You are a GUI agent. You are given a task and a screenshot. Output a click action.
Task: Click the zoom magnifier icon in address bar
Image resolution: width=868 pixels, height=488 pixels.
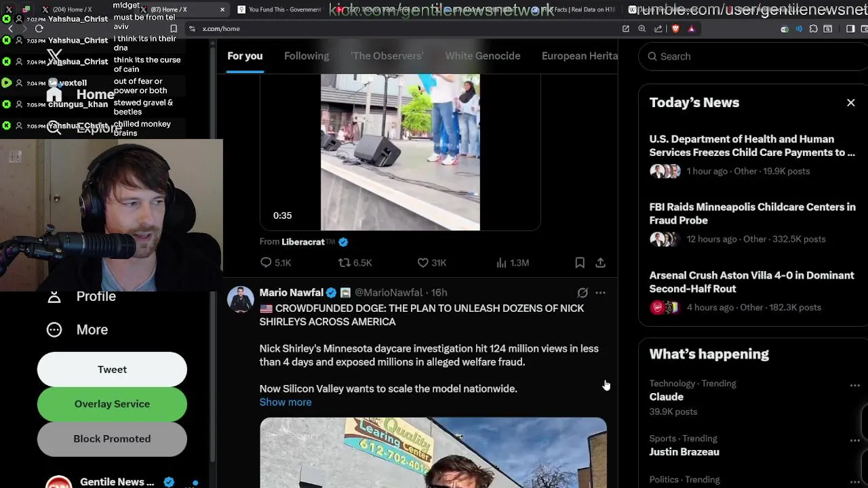click(642, 28)
